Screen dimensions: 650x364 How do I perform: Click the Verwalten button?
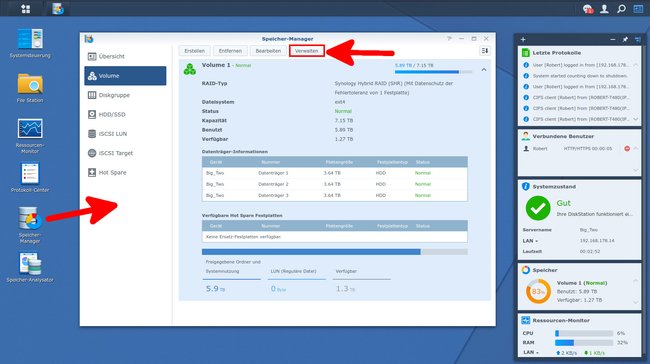(x=307, y=51)
